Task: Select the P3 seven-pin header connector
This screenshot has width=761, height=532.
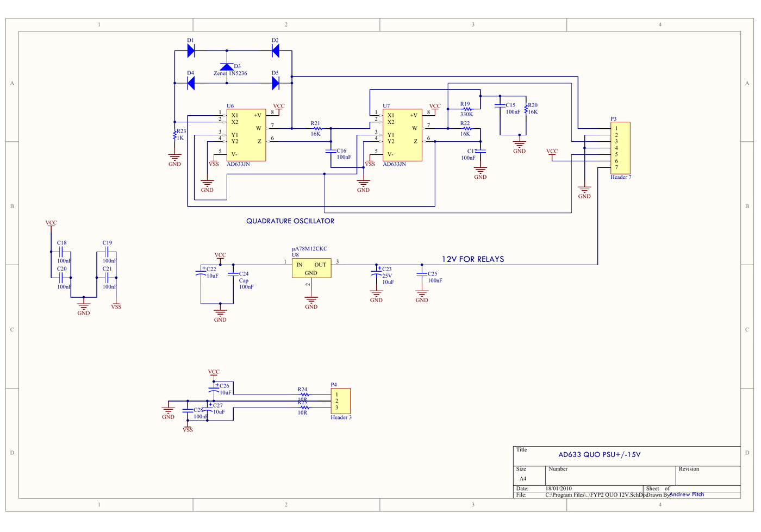Action: pyautogui.click(x=620, y=148)
